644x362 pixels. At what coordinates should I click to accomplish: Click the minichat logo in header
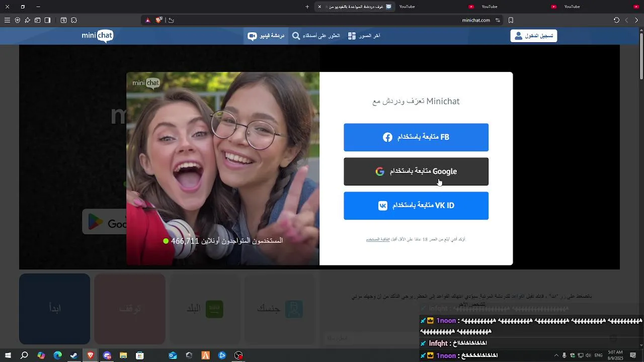[98, 36]
